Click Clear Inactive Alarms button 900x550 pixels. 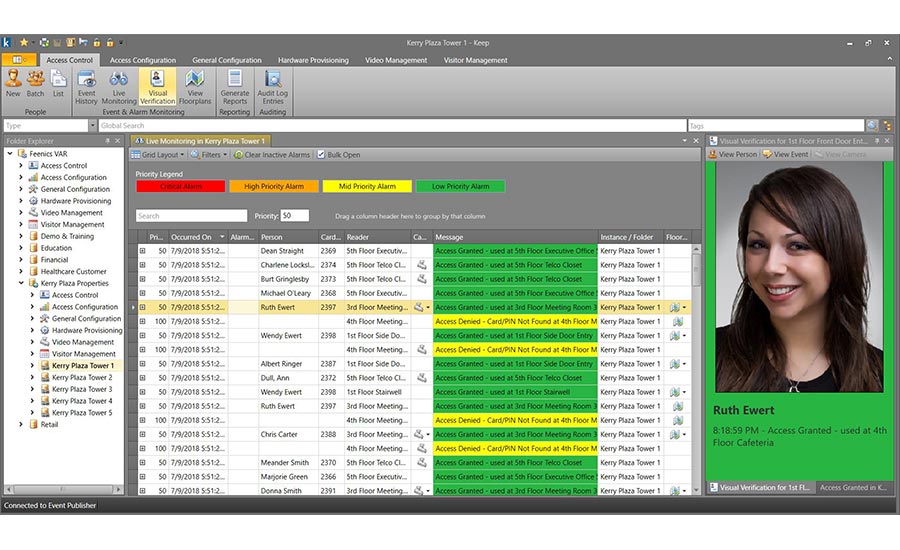click(272, 155)
